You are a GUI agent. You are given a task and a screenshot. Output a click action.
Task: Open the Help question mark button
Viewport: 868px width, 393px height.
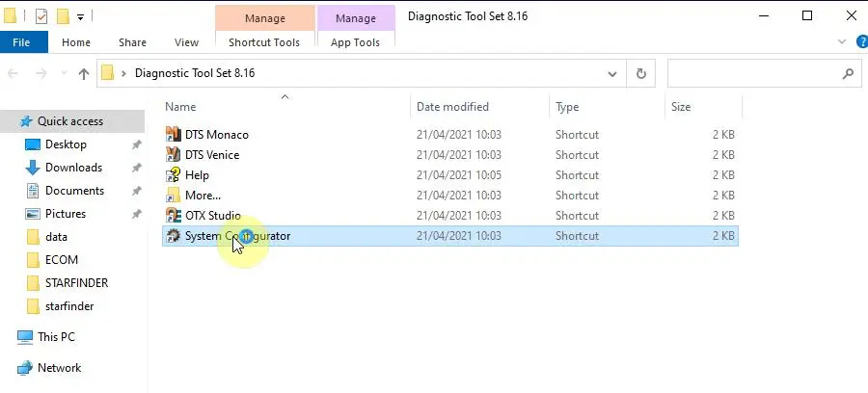[862, 41]
